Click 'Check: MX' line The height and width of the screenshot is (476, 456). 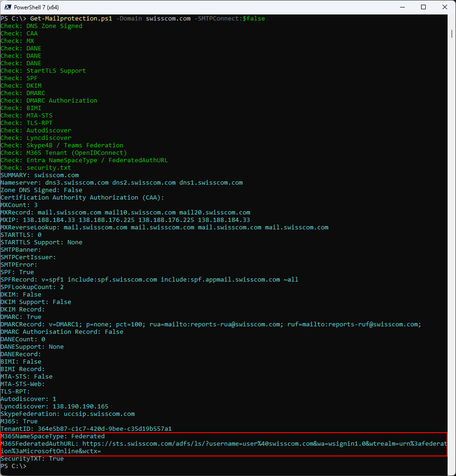[x=17, y=41]
